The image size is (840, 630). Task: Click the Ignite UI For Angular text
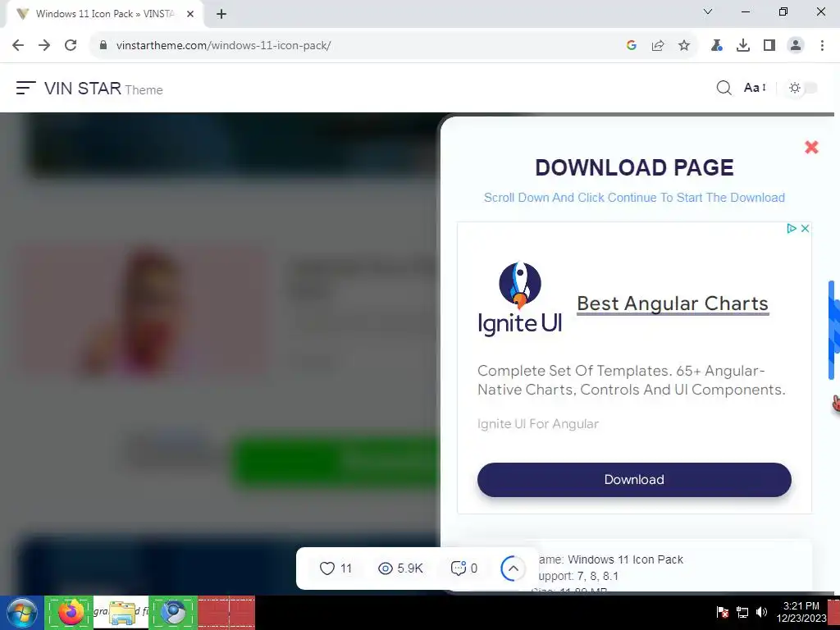[x=538, y=424]
